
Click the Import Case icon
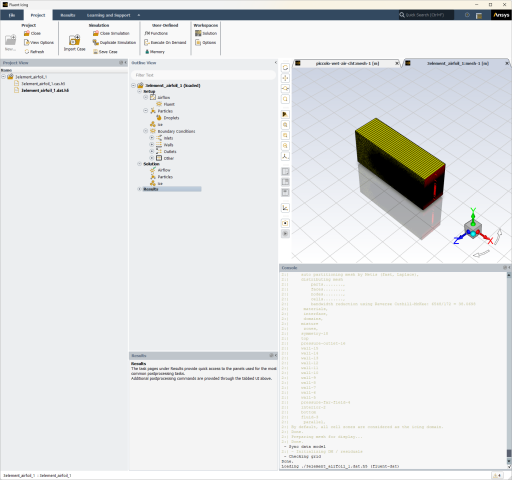pos(74,40)
